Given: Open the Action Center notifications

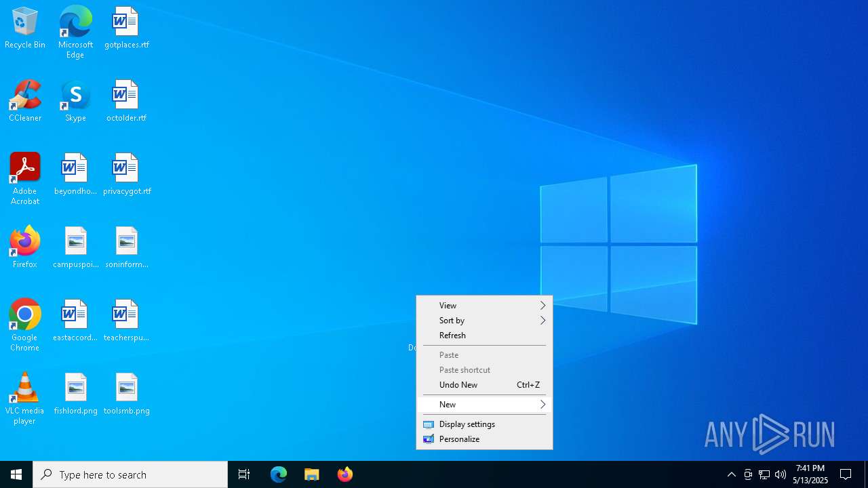Looking at the screenshot, I should (x=846, y=474).
